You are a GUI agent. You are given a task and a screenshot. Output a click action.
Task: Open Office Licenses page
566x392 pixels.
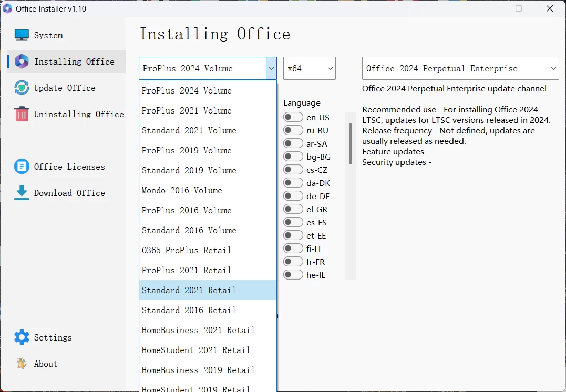pos(69,167)
